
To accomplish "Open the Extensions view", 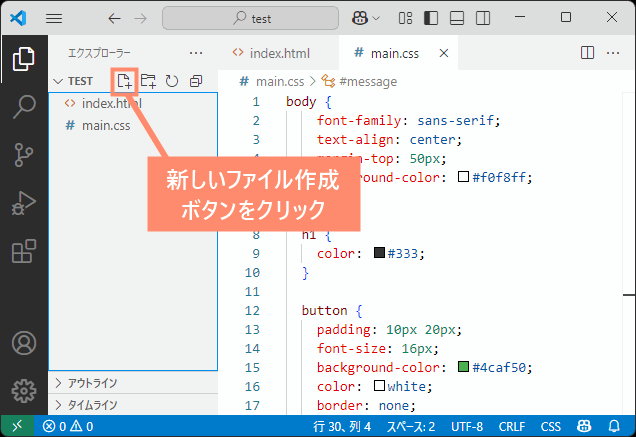I will (24, 251).
